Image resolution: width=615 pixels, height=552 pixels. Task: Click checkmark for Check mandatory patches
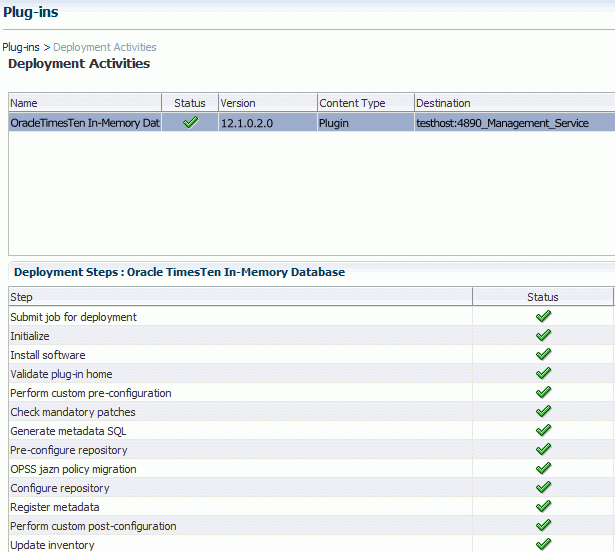pyautogui.click(x=543, y=411)
